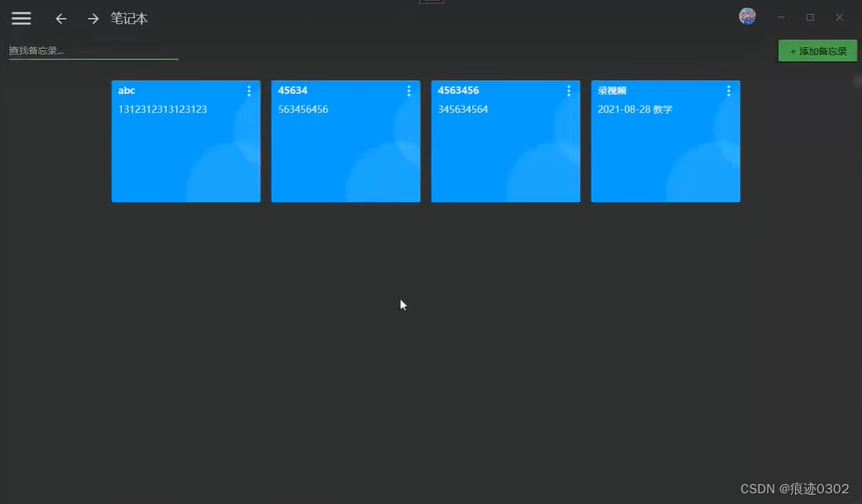Navigate back using the left arrow
Screen dimensions: 862x504
pyautogui.click(x=60, y=18)
